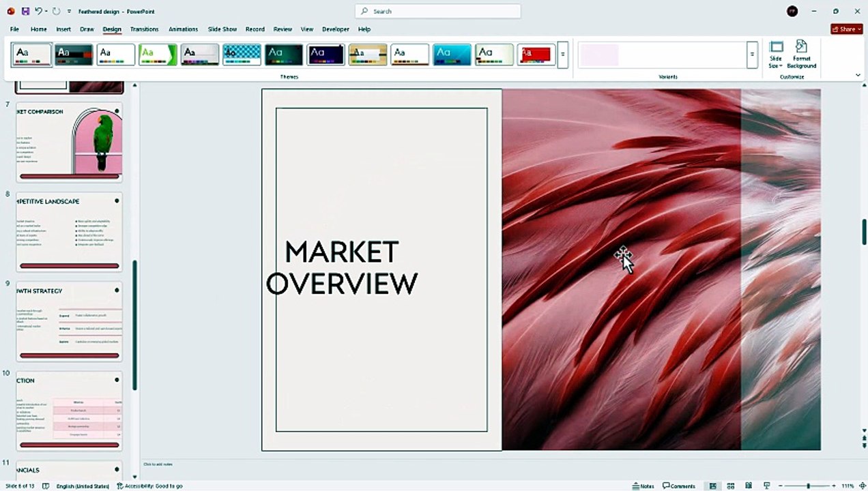Apply the light green-tinted theme

pyautogui.click(x=494, y=55)
